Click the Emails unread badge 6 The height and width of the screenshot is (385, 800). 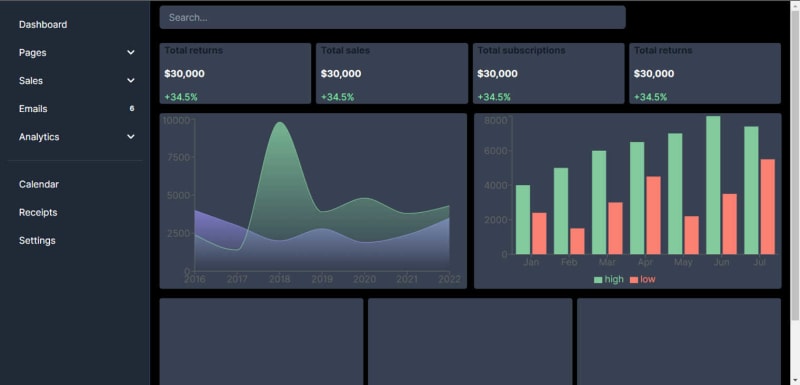pos(132,109)
